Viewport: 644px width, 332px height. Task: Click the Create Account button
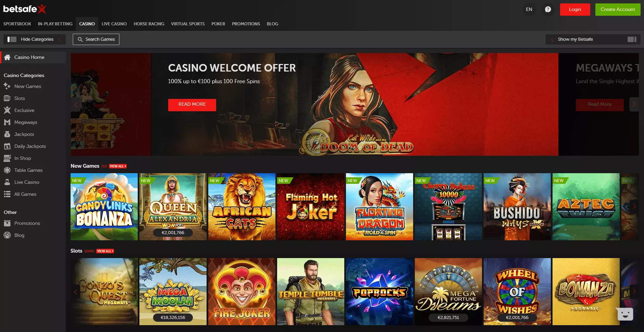click(618, 10)
